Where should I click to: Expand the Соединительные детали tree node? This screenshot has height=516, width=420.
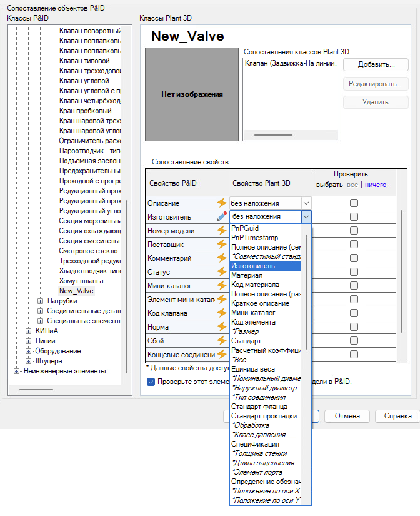click(40, 311)
